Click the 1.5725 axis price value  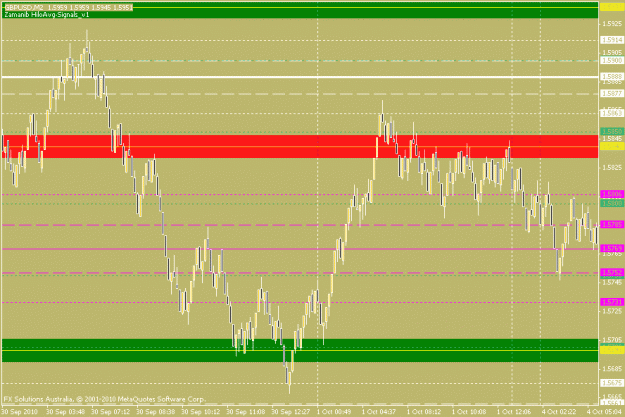tap(612, 311)
